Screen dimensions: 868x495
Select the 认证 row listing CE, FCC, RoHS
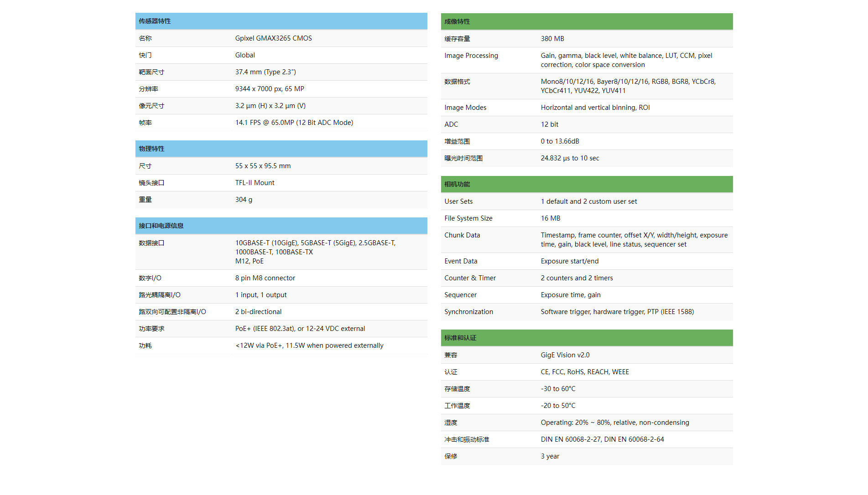[586, 371]
